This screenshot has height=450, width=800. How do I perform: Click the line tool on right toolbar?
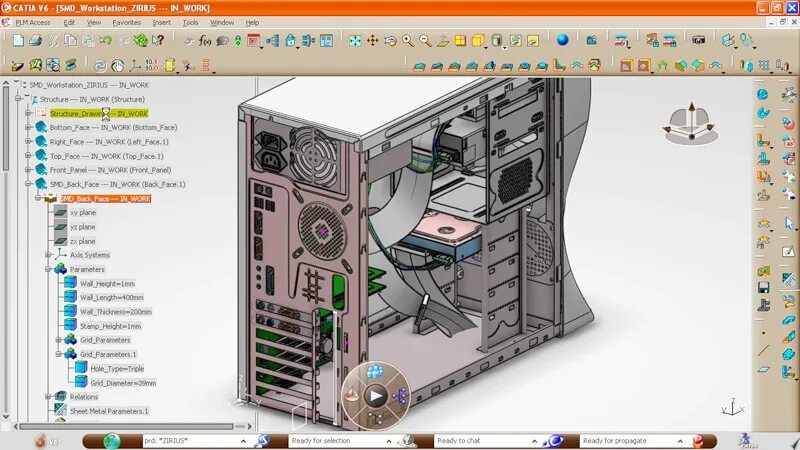tap(764, 351)
